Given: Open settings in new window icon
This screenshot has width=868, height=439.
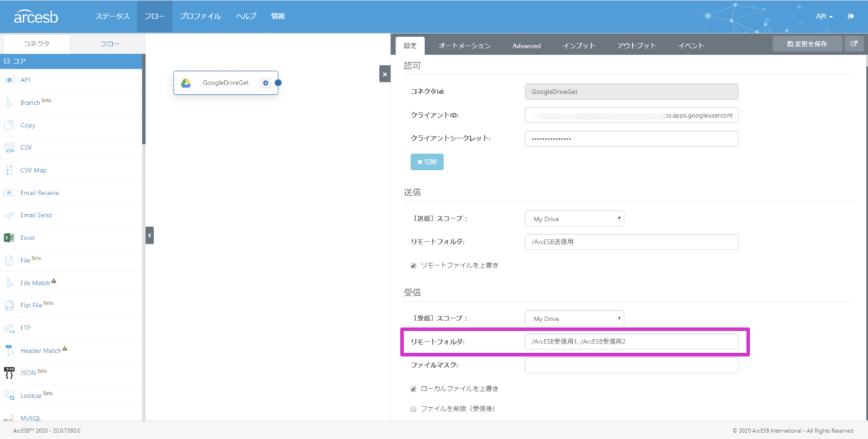Looking at the screenshot, I should (854, 44).
